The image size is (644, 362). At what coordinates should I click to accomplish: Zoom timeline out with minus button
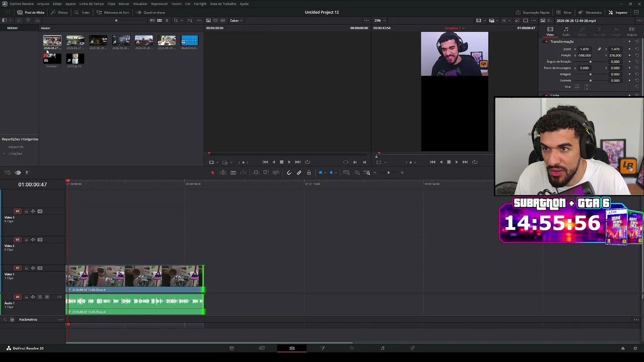(x=375, y=173)
